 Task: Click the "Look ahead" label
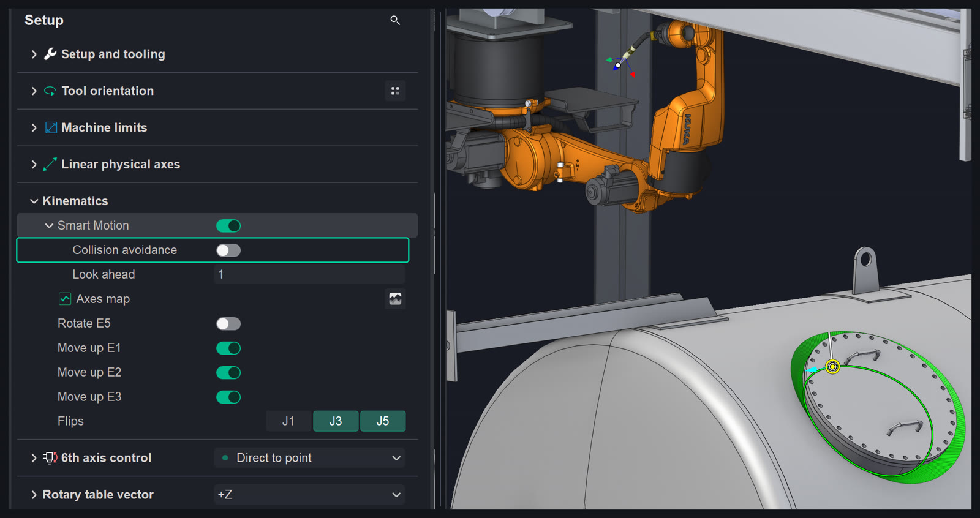point(104,274)
